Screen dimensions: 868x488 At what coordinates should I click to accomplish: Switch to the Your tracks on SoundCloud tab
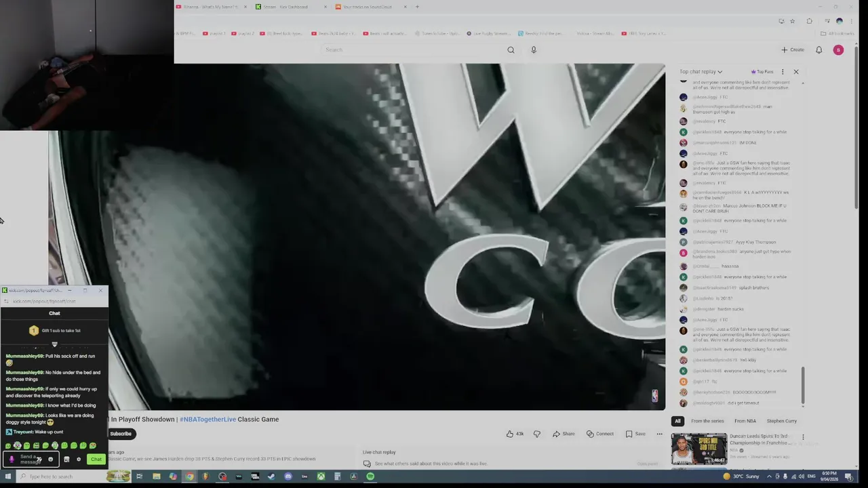point(370,7)
